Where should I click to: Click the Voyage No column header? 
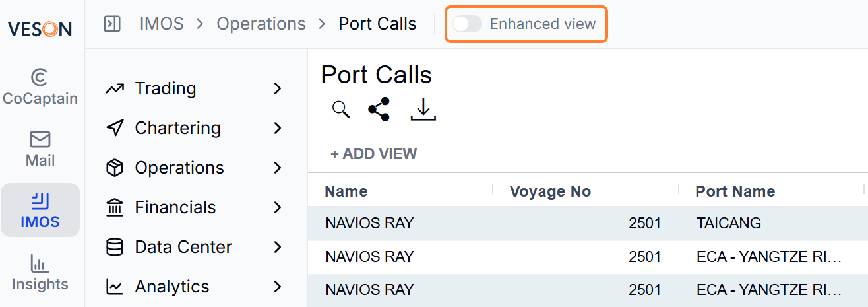click(550, 191)
